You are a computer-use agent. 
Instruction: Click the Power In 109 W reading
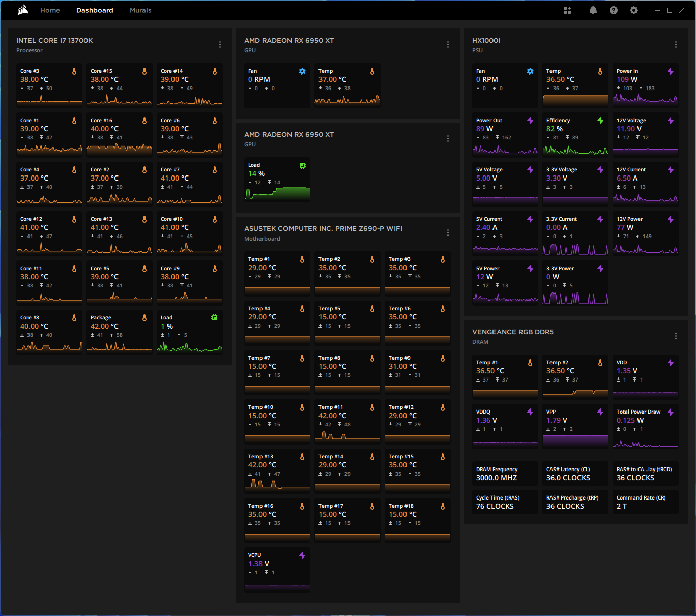pyautogui.click(x=627, y=79)
